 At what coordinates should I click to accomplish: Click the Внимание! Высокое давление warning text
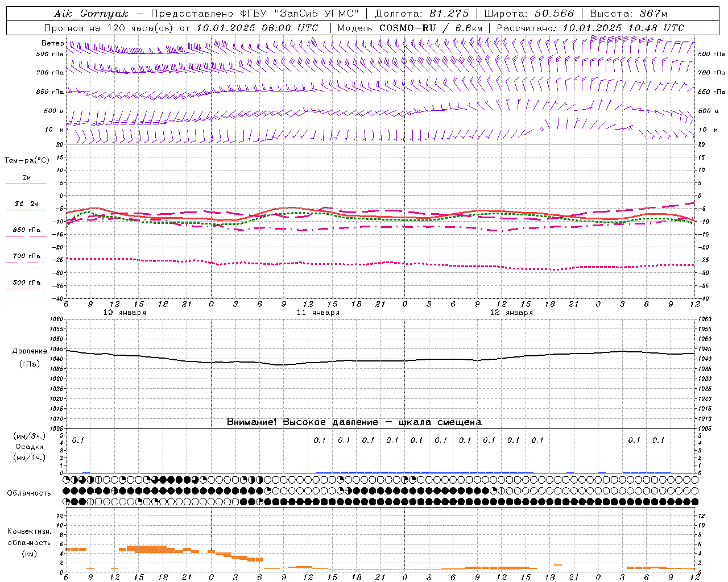[354, 422]
